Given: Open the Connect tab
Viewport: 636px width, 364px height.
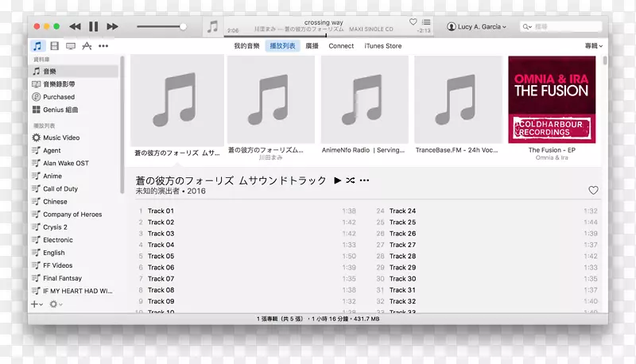Looking at the screenshot, I should pos(341,46).
